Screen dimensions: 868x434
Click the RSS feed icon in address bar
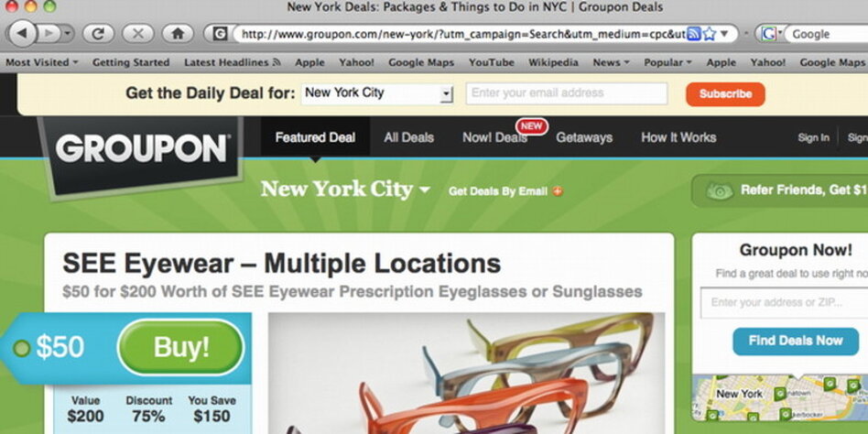point(694,34)
